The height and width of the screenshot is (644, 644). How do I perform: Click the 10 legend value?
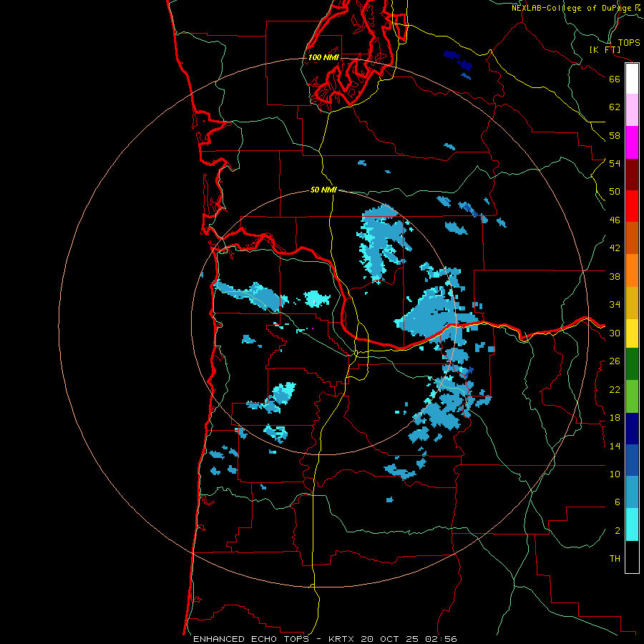pyautogui.click(x=615, y=474)
